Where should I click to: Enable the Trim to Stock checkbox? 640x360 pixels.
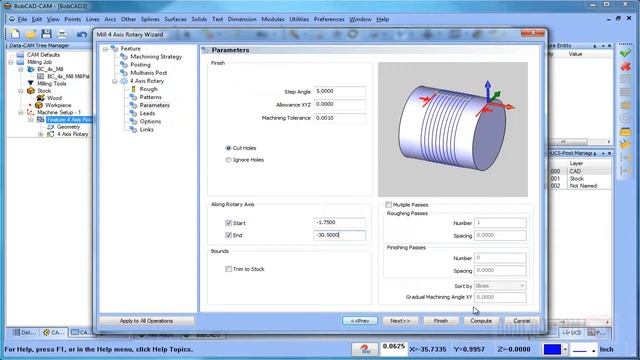(228, 269)
